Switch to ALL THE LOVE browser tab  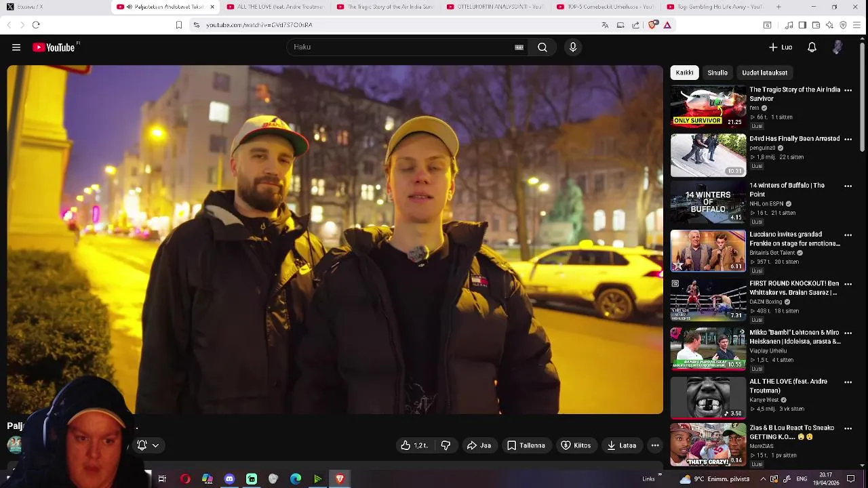[x=275, y=7]
